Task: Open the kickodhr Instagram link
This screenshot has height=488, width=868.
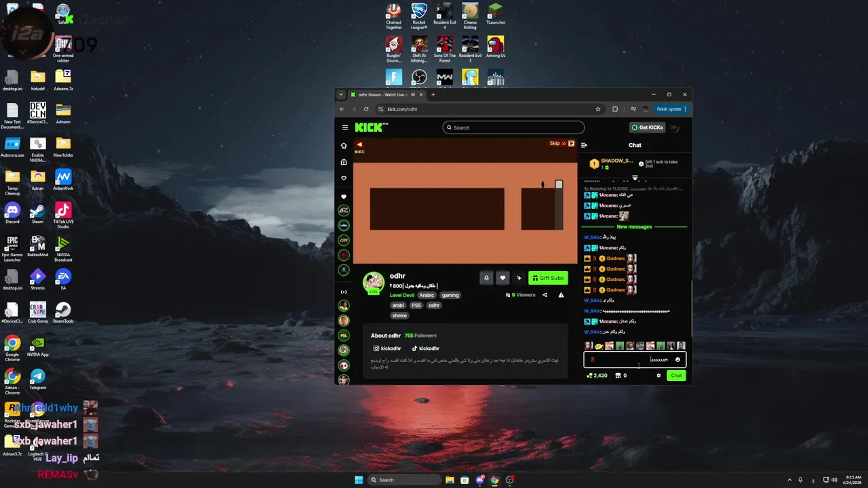Action: point(387,348)
